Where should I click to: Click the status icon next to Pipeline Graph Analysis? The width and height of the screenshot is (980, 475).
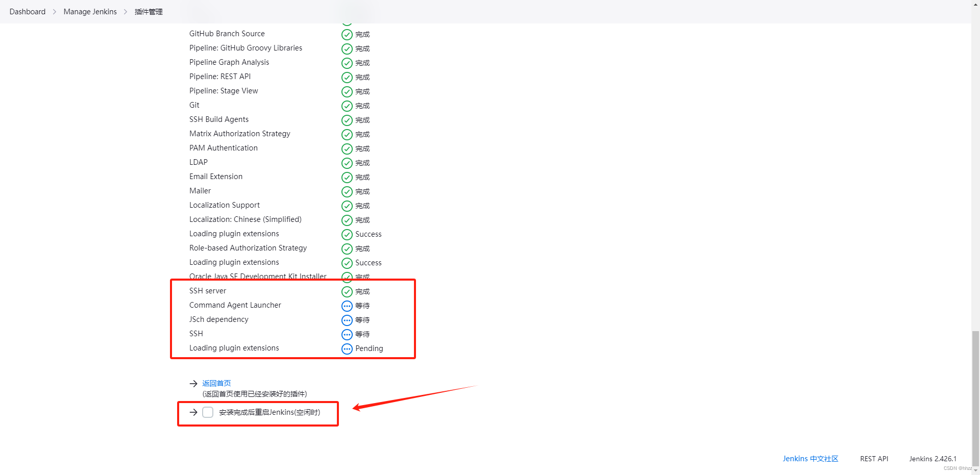347,63
